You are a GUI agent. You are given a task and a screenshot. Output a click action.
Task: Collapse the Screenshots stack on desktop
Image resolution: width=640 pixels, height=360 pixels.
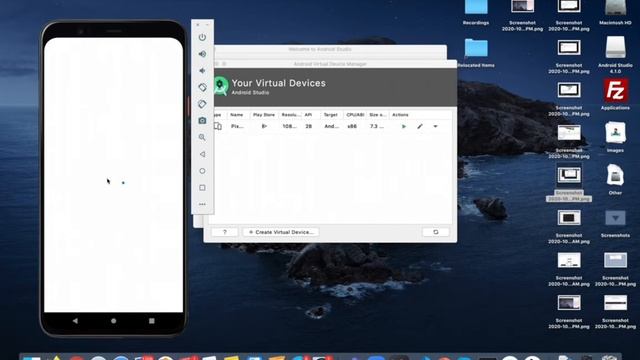615,218
